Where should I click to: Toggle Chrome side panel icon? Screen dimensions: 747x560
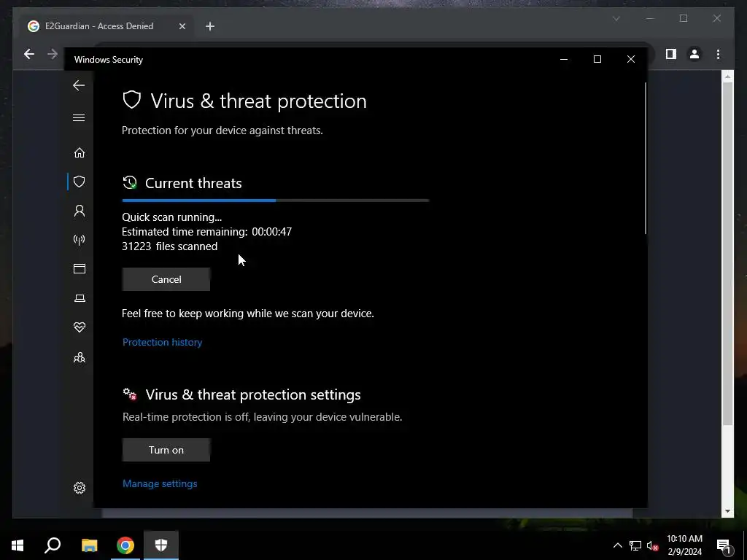(671, 54)
